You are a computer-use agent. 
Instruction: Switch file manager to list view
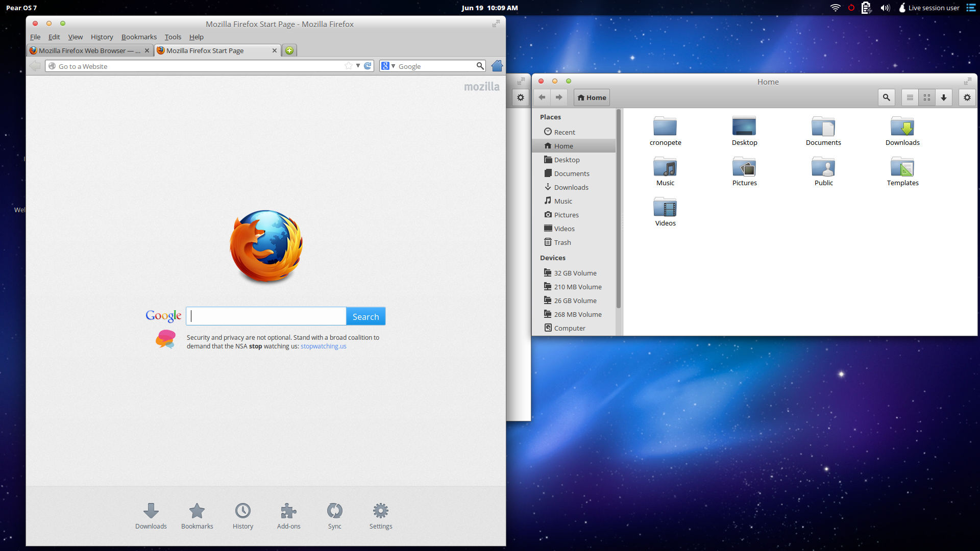[910, 97]
